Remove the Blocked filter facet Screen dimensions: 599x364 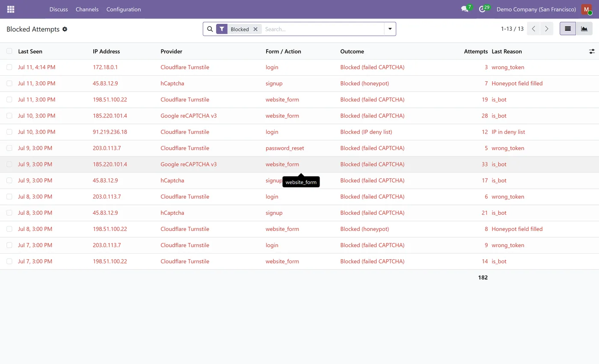point(255,29)
